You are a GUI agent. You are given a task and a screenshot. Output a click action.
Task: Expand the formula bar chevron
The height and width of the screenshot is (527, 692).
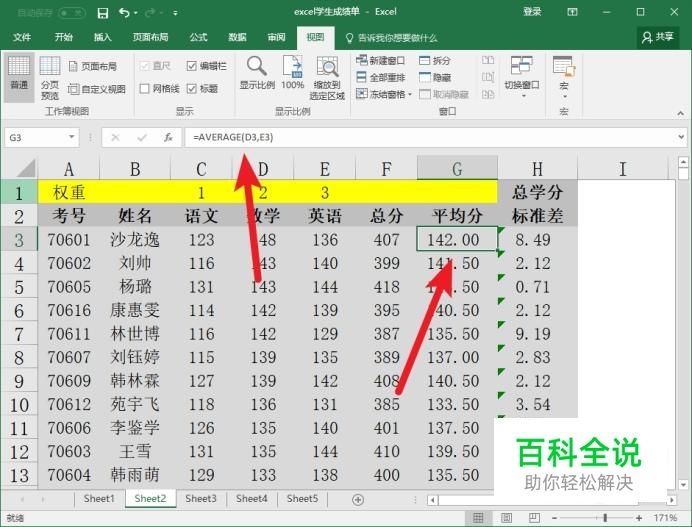click(681, 137)
